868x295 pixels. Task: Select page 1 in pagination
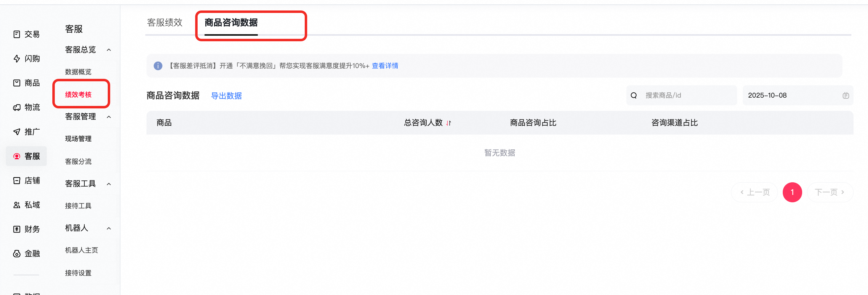pyautogui.click(x=792, y=192)
